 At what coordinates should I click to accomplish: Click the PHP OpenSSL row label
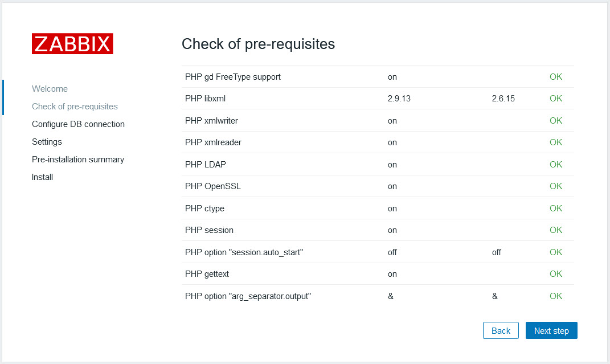pos(212,186)
